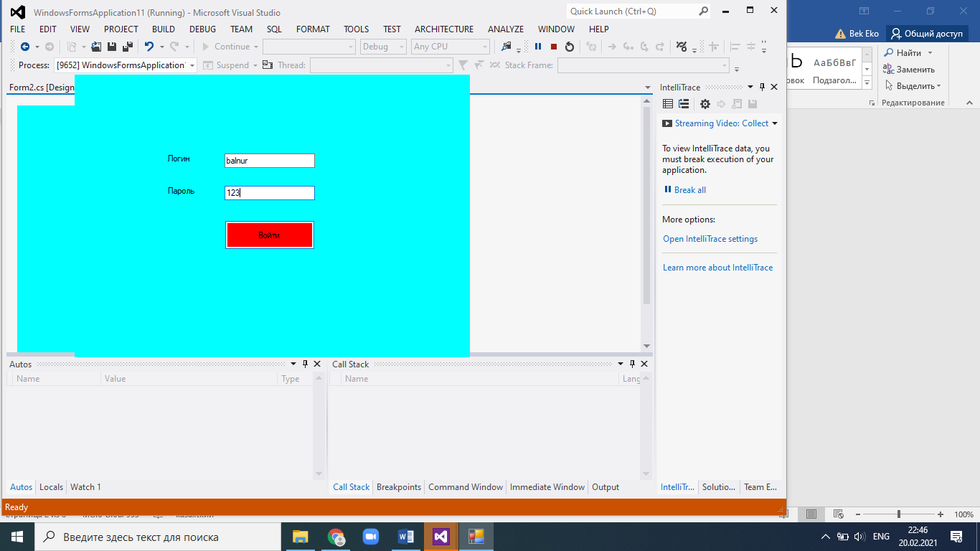Click the Visual Studio taskbar icon
This screenshot has width=980, height=551.
pos(440,537)
